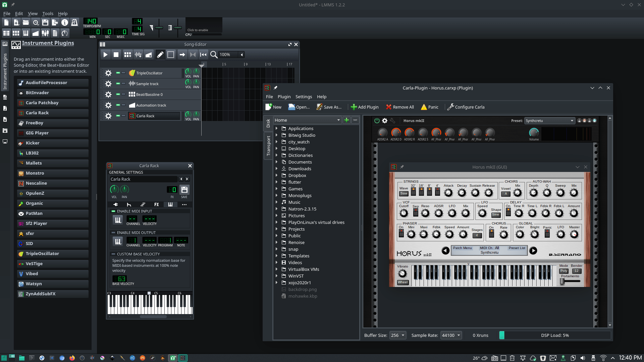644x362 pixels.
Task: Click the Panic warning icon in Carla toolbar
Action: point(424,107)
